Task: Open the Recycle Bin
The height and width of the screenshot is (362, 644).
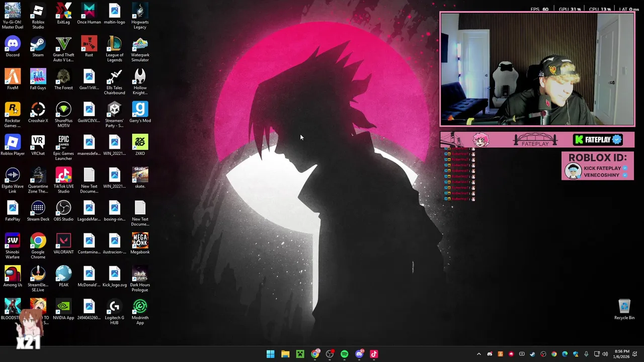Action: [x=624, y=309]
